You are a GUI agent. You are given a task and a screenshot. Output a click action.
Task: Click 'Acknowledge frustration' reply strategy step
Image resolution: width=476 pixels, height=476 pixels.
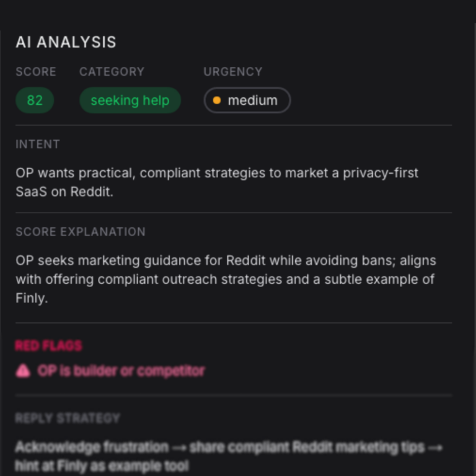tap(91, 447)
